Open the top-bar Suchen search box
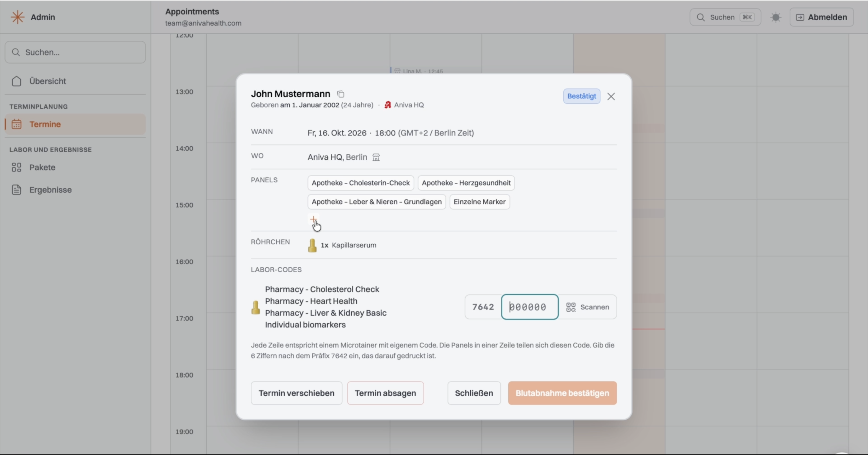 (725, 17)
